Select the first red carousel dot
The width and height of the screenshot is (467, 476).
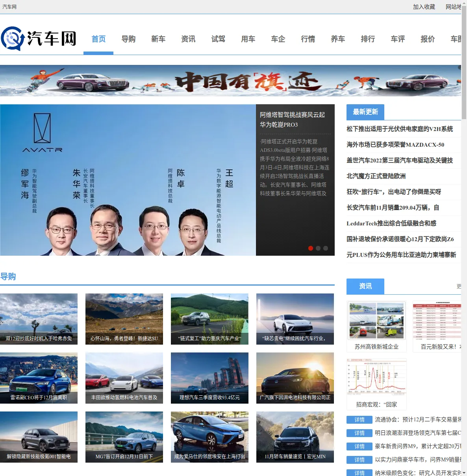[x=311, y=248]
